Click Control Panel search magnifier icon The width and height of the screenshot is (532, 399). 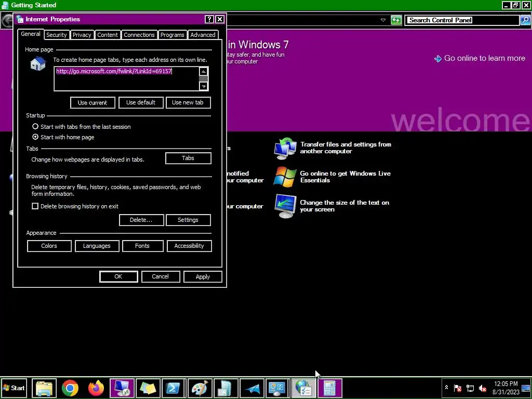click(x=525, y=20)
